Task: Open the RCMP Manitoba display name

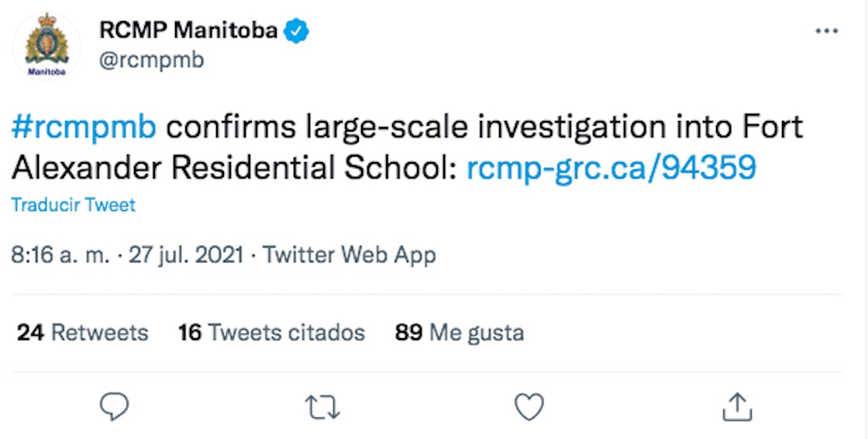Action: [x=188, y=31]
